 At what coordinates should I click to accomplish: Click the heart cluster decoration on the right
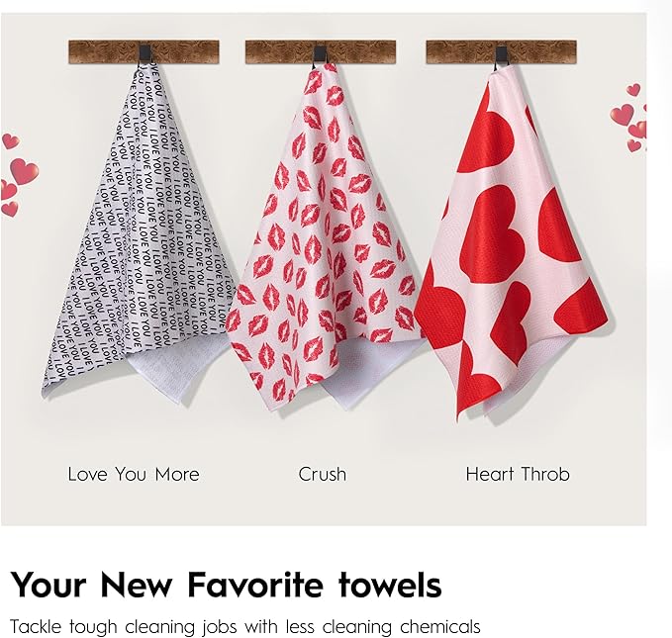tap(629, 117)
